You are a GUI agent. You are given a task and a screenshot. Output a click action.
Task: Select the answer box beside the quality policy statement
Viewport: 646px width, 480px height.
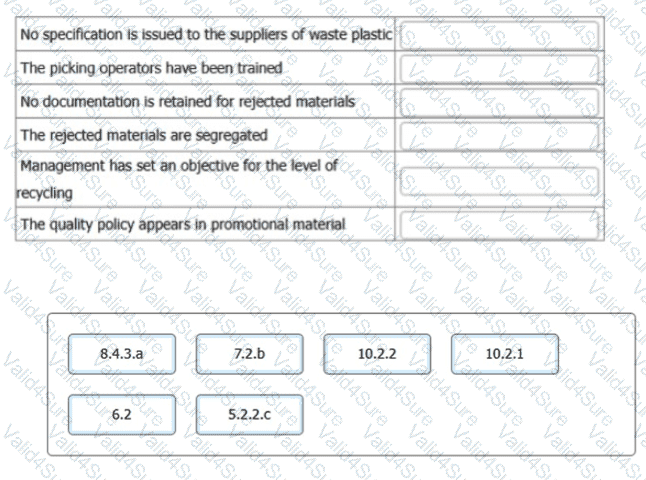[x=499, y=224]
